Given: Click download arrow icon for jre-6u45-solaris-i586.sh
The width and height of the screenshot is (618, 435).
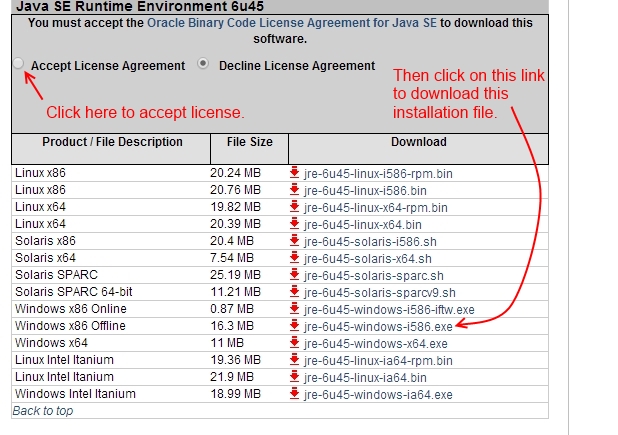Looking at the screenshot, I should 294,240.
